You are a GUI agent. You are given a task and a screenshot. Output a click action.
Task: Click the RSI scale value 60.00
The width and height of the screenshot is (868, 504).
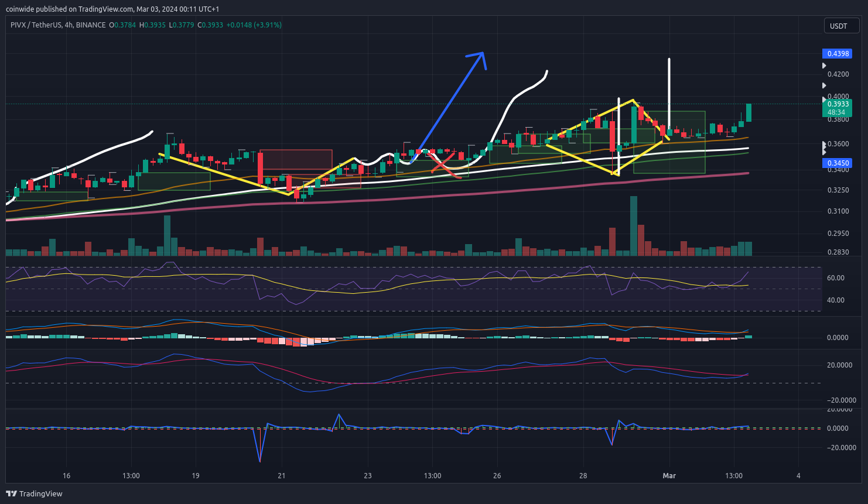[x=836, y=278]
